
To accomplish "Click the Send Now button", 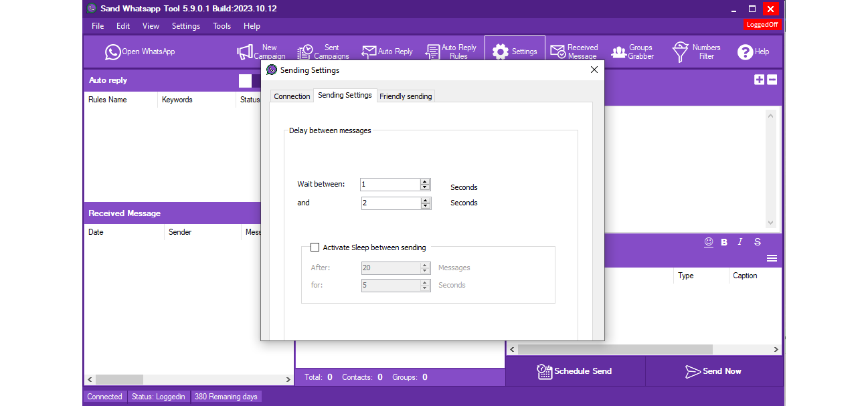I will (x=713, y=371).
